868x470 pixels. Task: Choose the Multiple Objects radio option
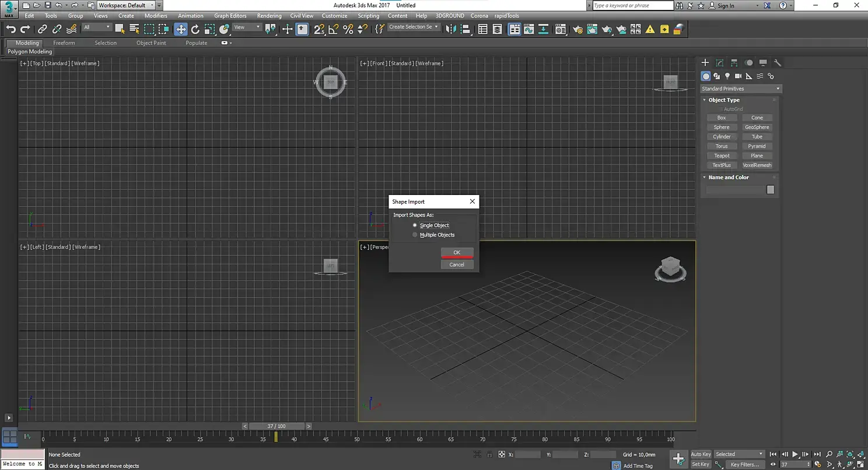415,235
